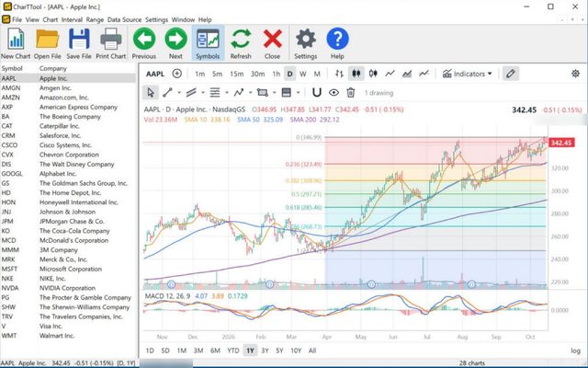Select the Fibonacci retracement tool
This screenshot has width=588, height=368.
215,92
